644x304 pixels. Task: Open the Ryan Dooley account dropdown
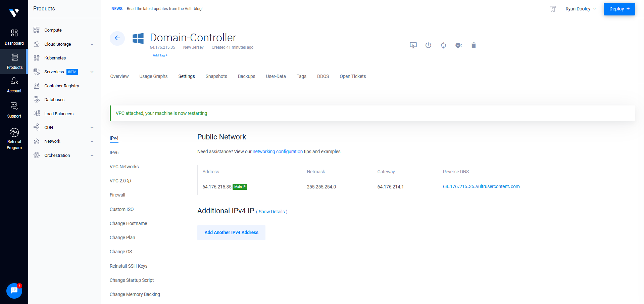click(x=581, y=9)
